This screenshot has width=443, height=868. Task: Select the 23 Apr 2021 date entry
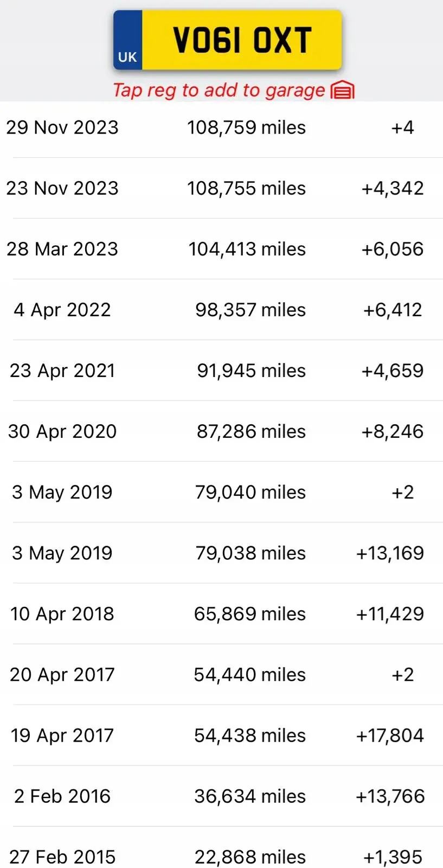[62, 371]
